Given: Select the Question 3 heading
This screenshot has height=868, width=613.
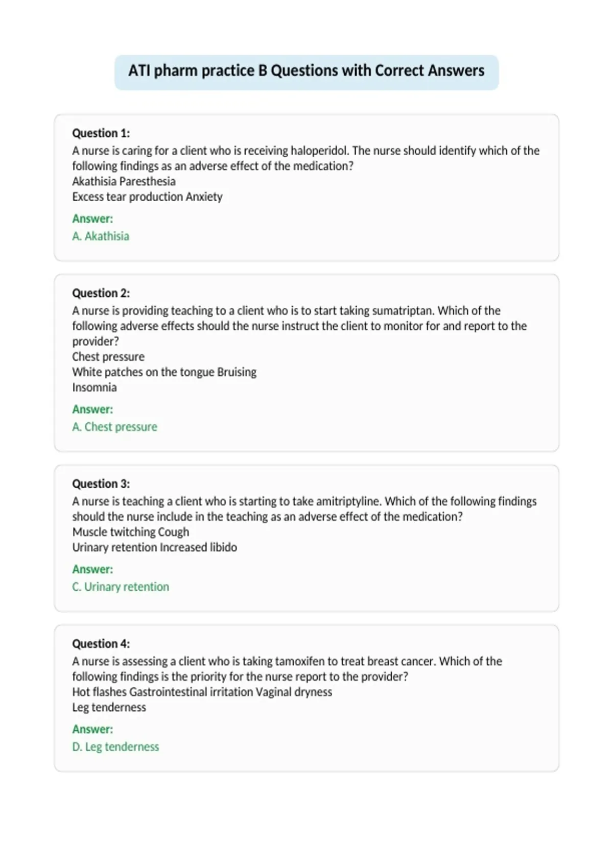Looking at the screenshot, I should pyautogui.click(x=101, y=484).
